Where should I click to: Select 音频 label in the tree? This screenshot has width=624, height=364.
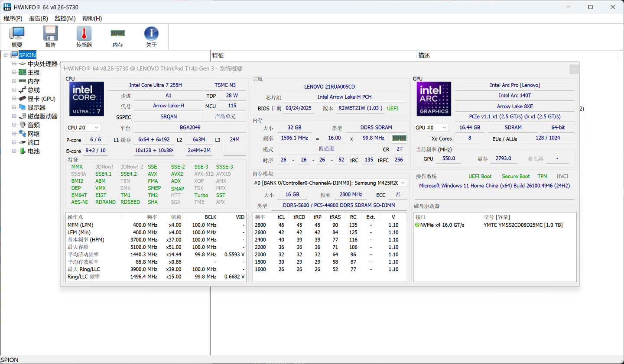pos(34,125)
